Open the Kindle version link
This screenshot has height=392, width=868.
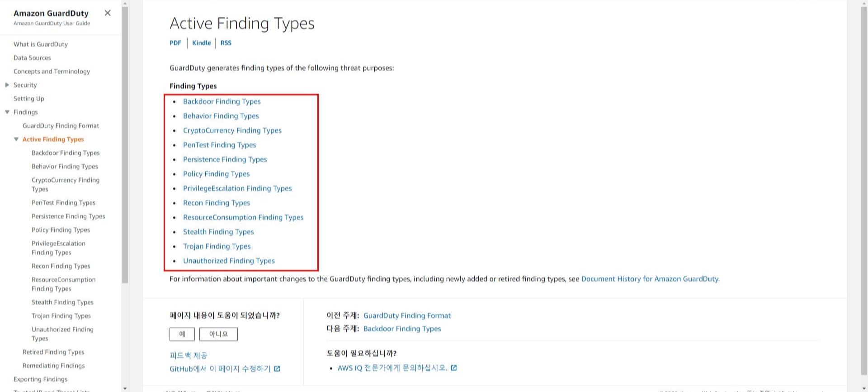click(x=201, y=43)
